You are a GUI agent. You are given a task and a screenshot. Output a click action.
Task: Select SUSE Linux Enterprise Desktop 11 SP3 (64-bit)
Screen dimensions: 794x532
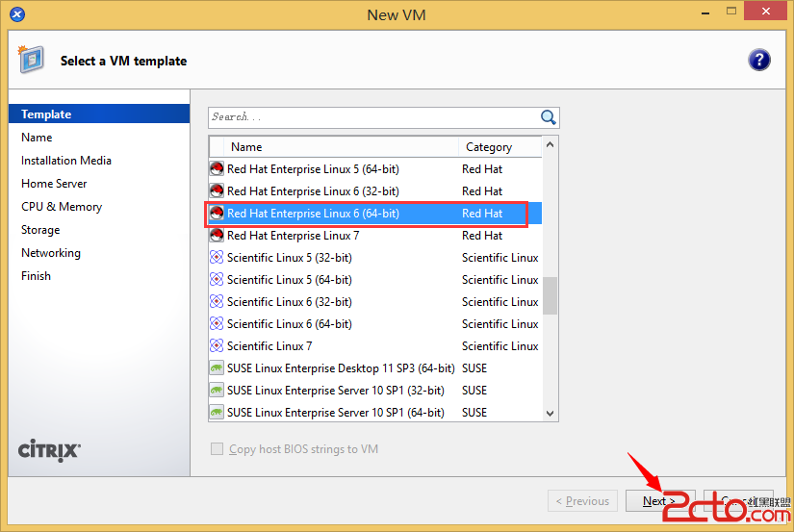click(375, 368)
